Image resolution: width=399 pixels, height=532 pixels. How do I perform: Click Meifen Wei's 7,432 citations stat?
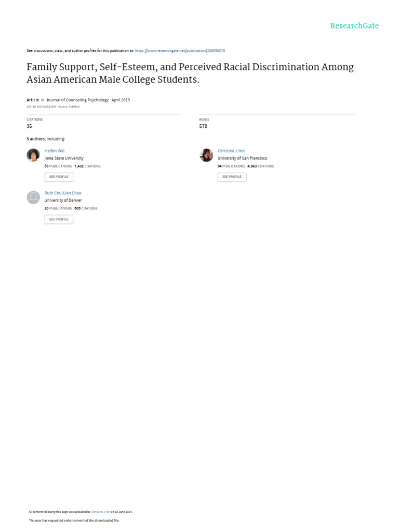pyautogui.click(x=87, y=166)
